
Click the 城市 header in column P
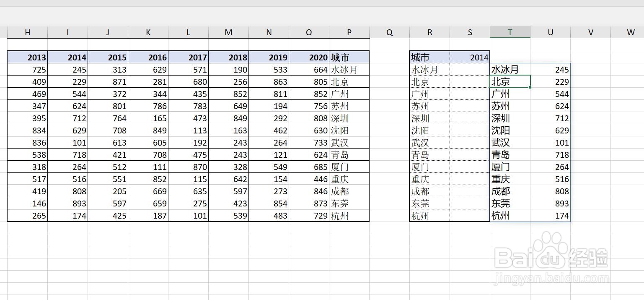(349, 57)
